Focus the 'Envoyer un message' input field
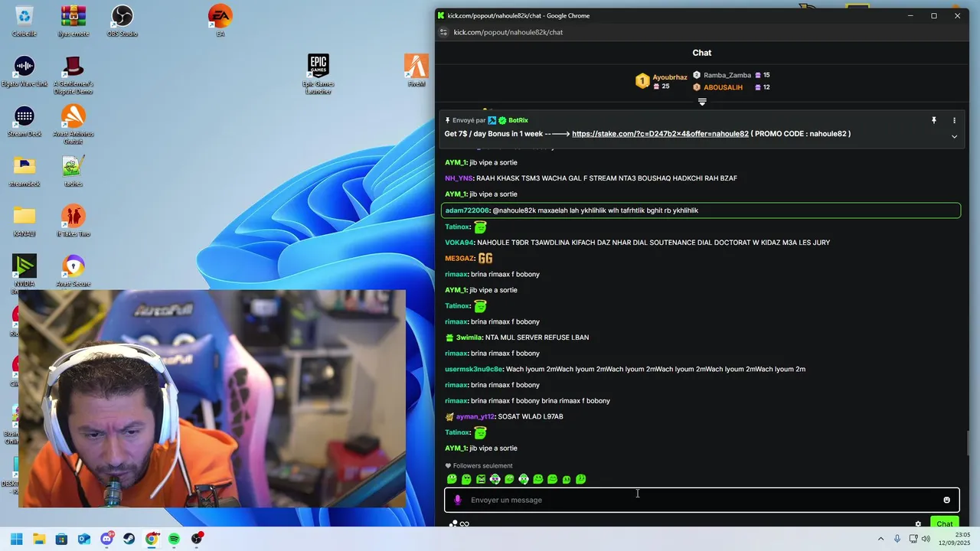The height and width of the screenshot is (551, 980). point(702,500)
